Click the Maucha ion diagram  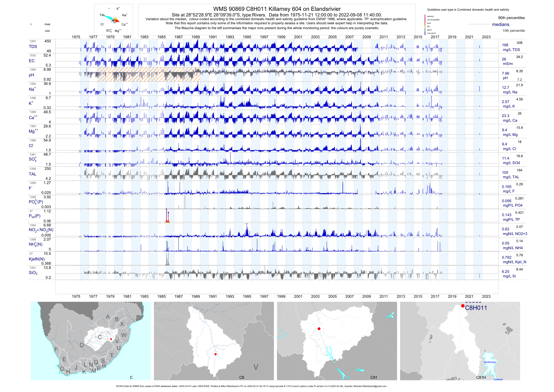coord(113,19)
